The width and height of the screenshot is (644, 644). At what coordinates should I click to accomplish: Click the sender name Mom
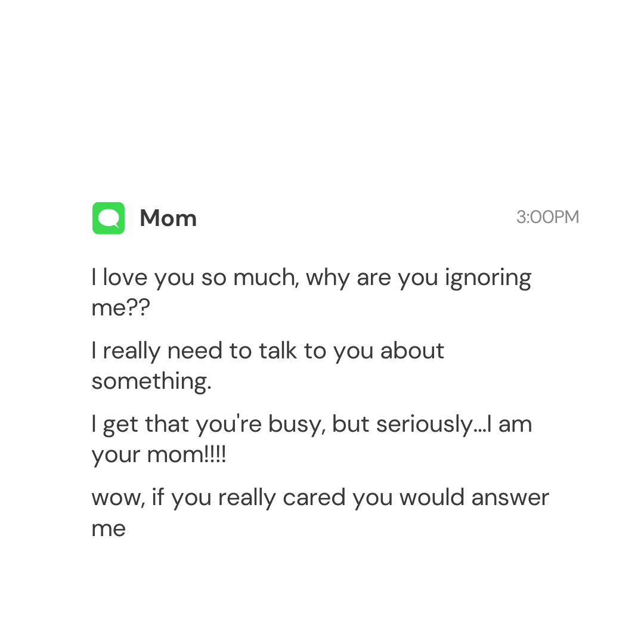click(168, 218)
